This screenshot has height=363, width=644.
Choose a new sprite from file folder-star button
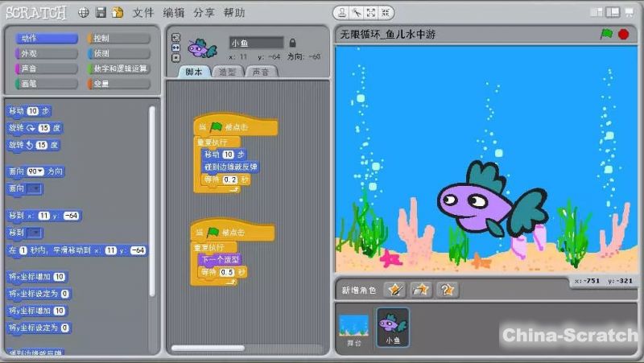coord(420,289)
